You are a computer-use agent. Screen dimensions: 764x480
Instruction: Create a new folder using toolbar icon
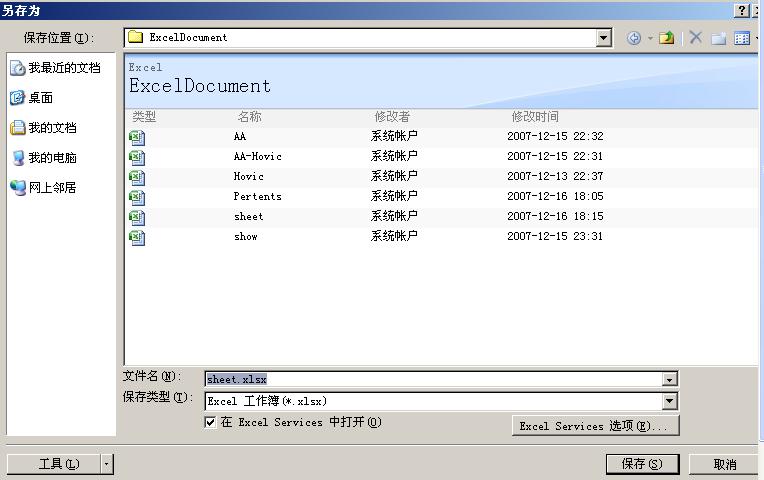pyautogui.click(x=719, y=38)
